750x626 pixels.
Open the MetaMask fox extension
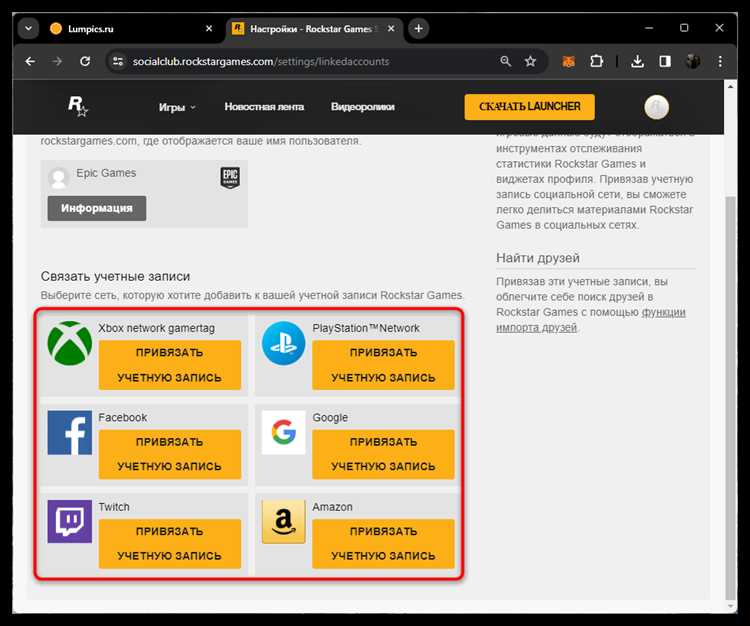568,61
